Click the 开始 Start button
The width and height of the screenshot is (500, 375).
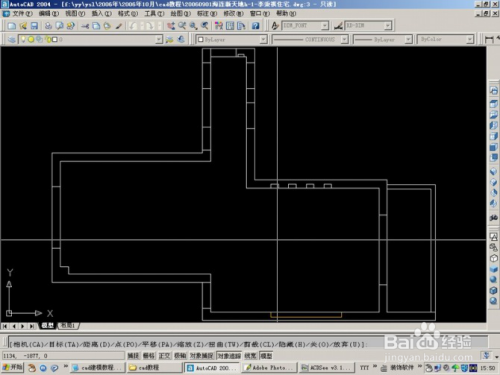click(13, 367)
